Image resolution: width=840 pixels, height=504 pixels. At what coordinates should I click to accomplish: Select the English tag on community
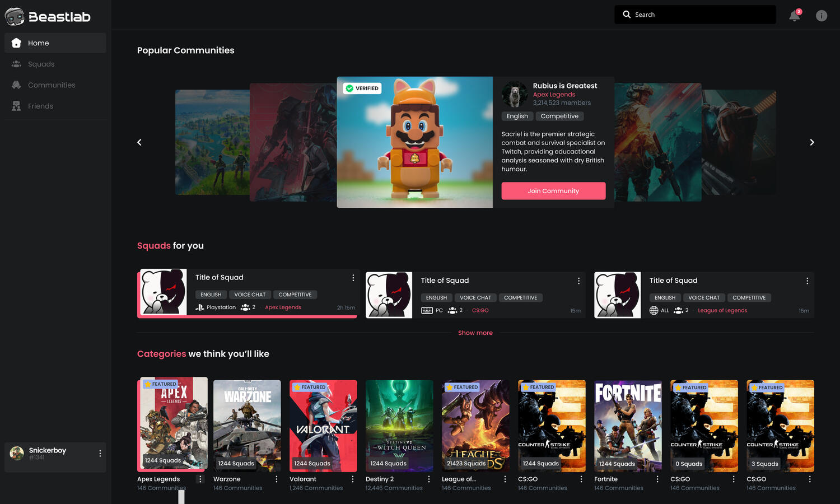coord(517,116)
